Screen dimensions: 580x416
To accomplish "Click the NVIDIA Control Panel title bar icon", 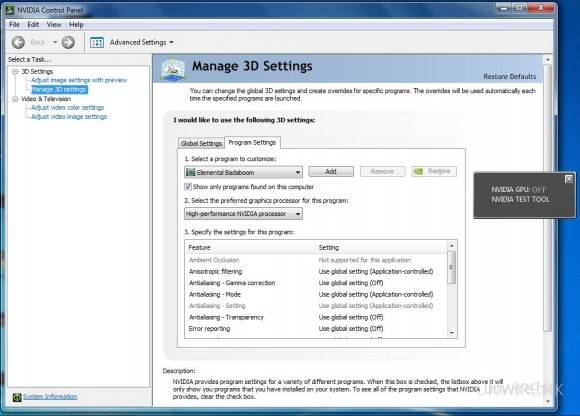I will pyautogui.click(x=10, y=10).
